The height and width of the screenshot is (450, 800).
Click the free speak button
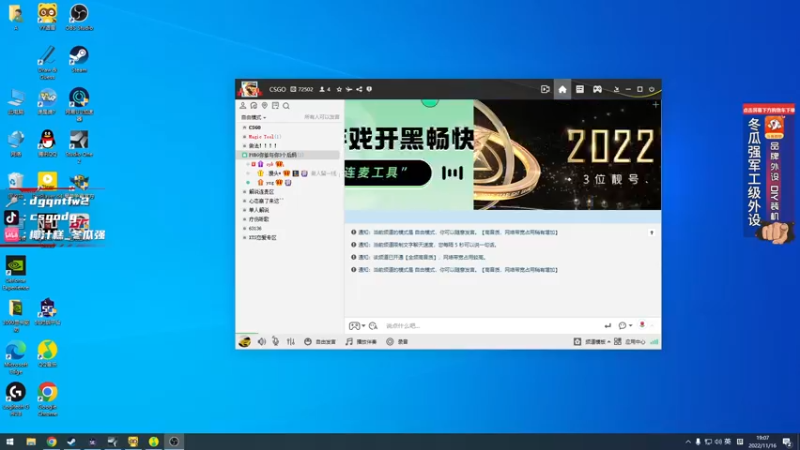(x=320, y=342)
